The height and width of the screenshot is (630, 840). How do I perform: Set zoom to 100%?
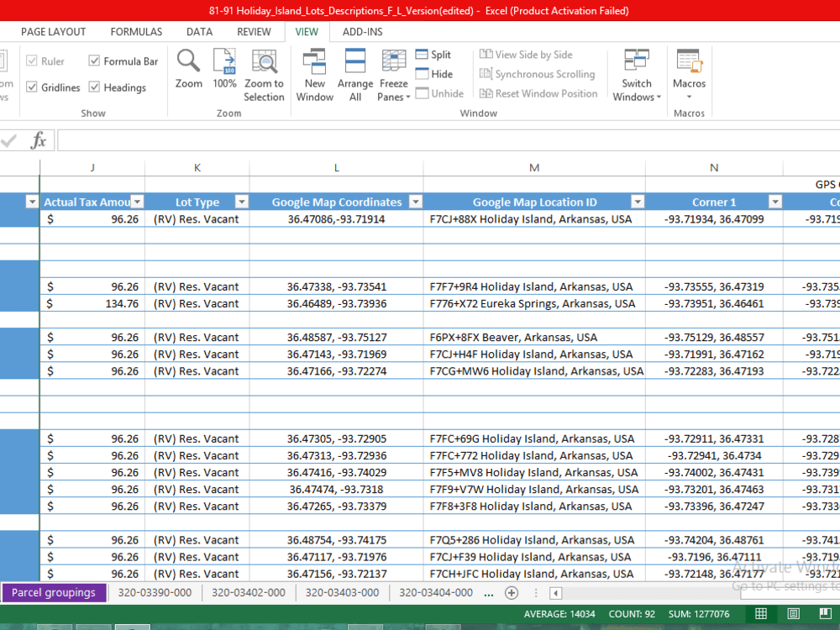224,69
